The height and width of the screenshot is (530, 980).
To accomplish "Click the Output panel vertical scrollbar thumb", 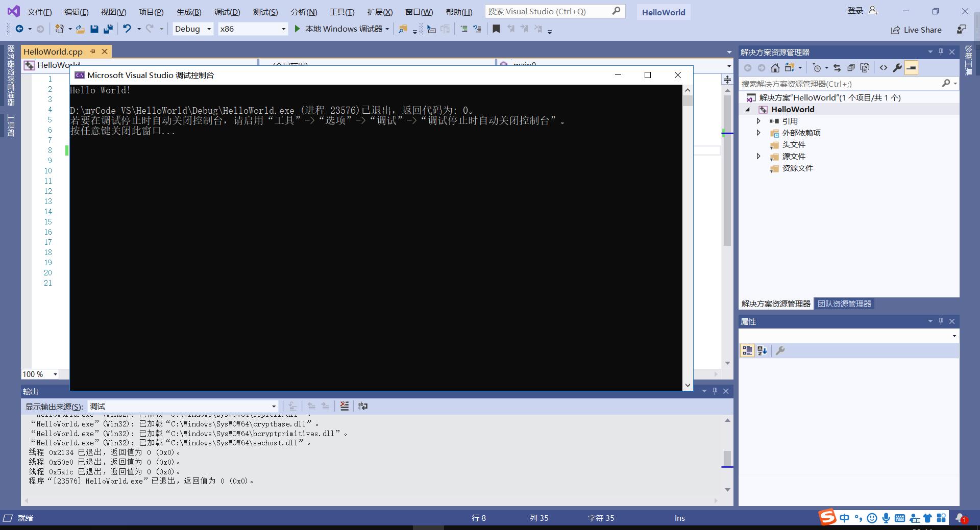I will (x=727, y=458).
